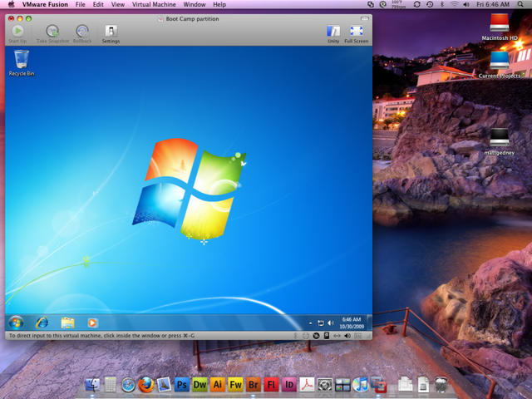
Task: Click the Wi-Fi menu bar icon
Action: [x=455, y=4]
